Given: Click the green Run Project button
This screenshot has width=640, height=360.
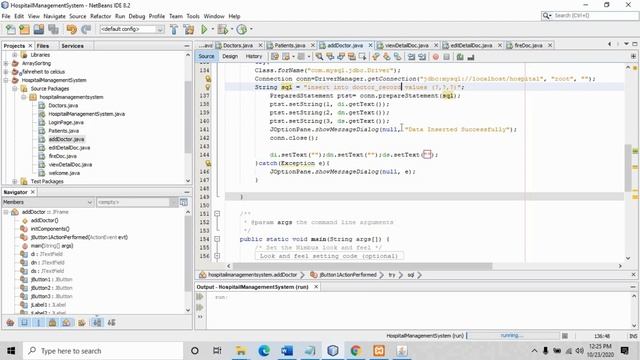Looking at the screenshot, I should [204, 29].
